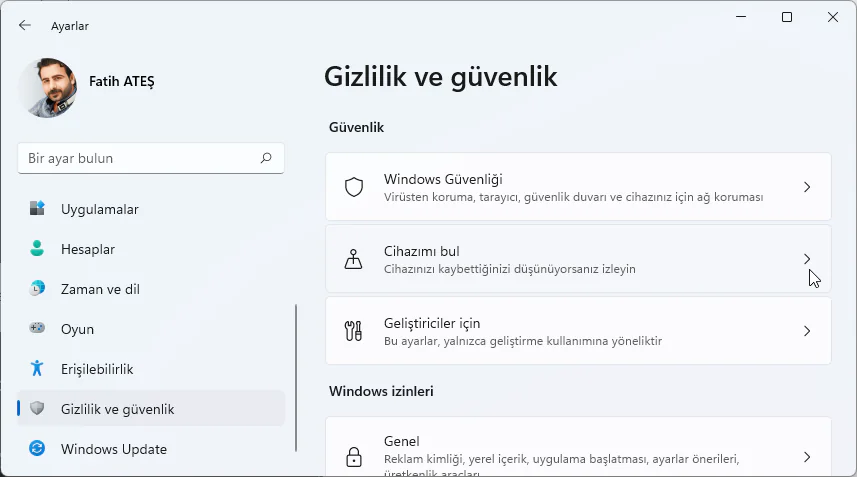
Task: Click the Cihazımı bul location icon
Action: tap(353, 259)
